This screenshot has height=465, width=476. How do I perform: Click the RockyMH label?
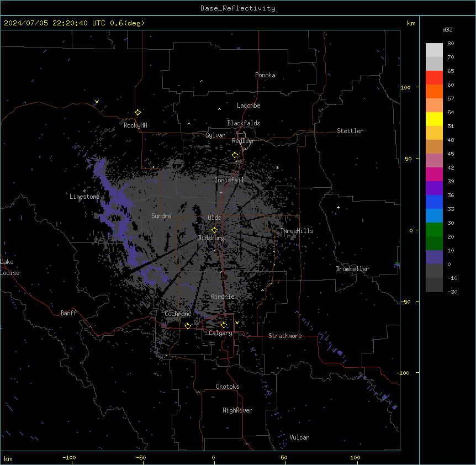tap(135, 125)
